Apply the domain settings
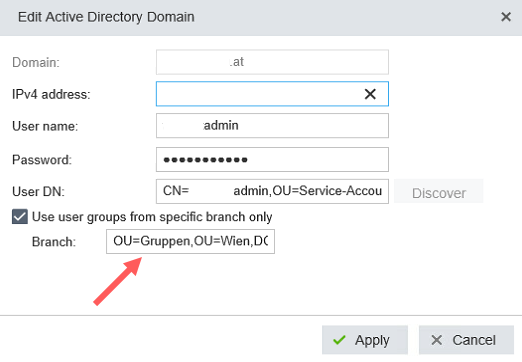Image resolution: width=522 pixels, height=362 pixels. coord(365,340)
